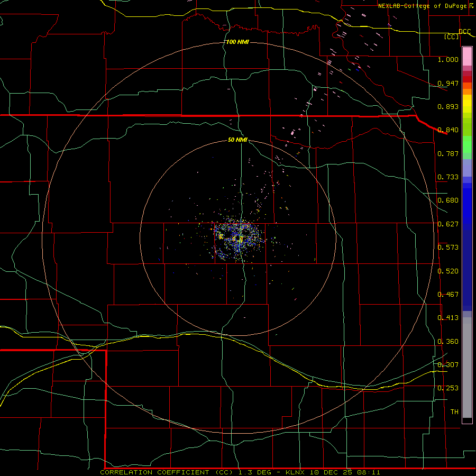Pick the pink segment of the color bar
This screenshot has height=476, width=476.
(467, 57)
